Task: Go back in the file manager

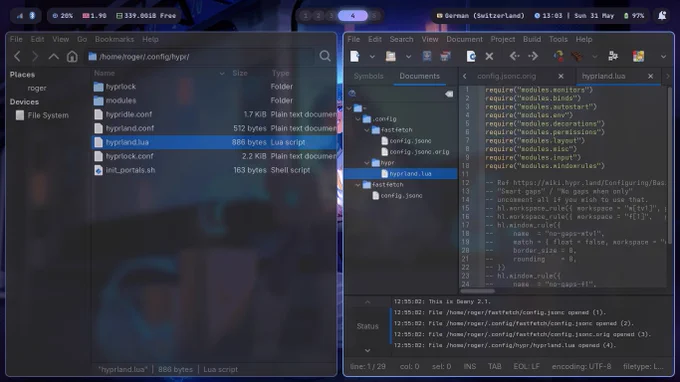Action: pyautogui.click(x=17, y=56)
